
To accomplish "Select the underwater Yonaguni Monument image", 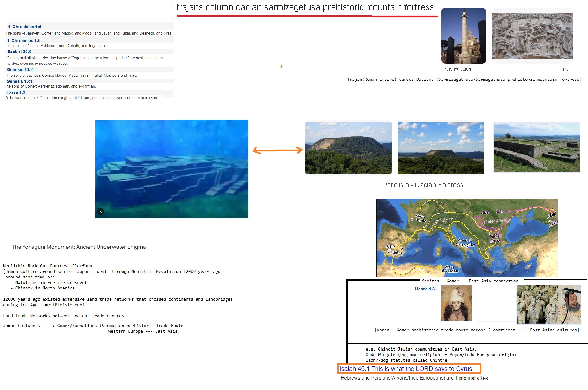I will pyautogui.click(x=172, y=169).
